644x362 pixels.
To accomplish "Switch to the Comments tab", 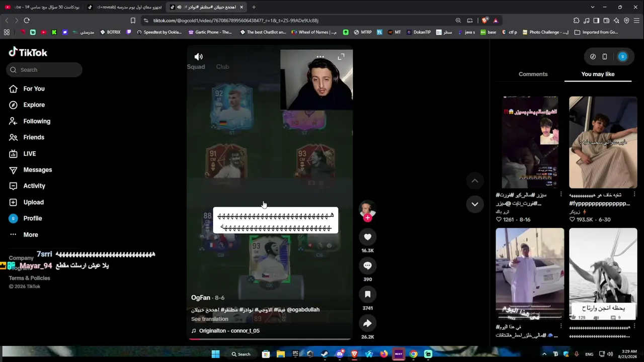I will click(x=533, y=74).
